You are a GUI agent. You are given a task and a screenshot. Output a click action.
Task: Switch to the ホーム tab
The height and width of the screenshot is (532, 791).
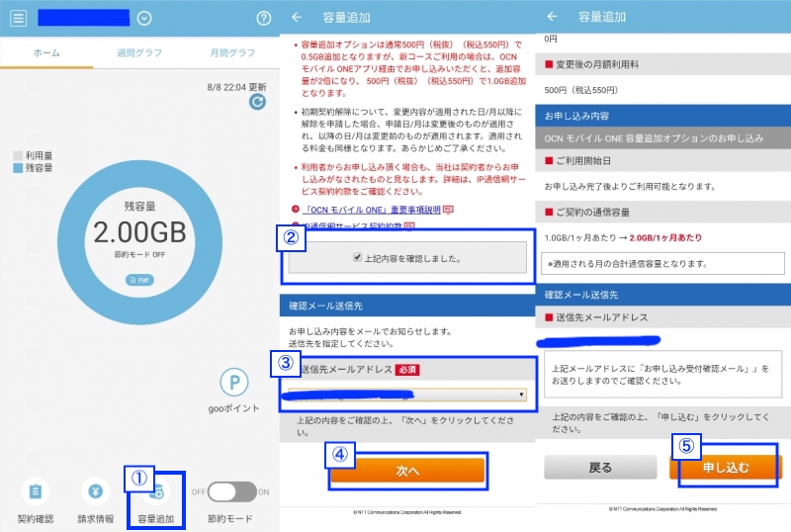tap(46, 52)
